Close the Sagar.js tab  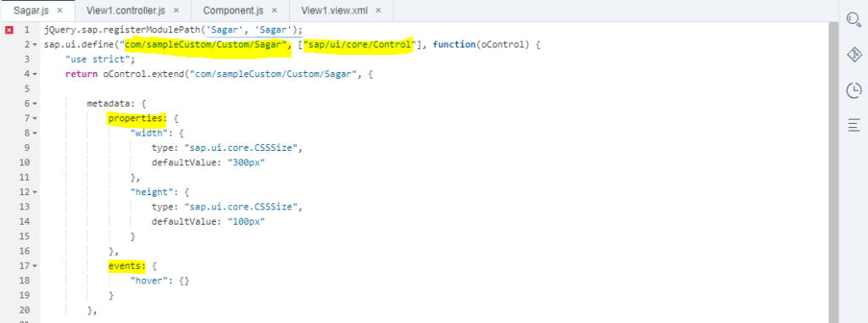60,10
